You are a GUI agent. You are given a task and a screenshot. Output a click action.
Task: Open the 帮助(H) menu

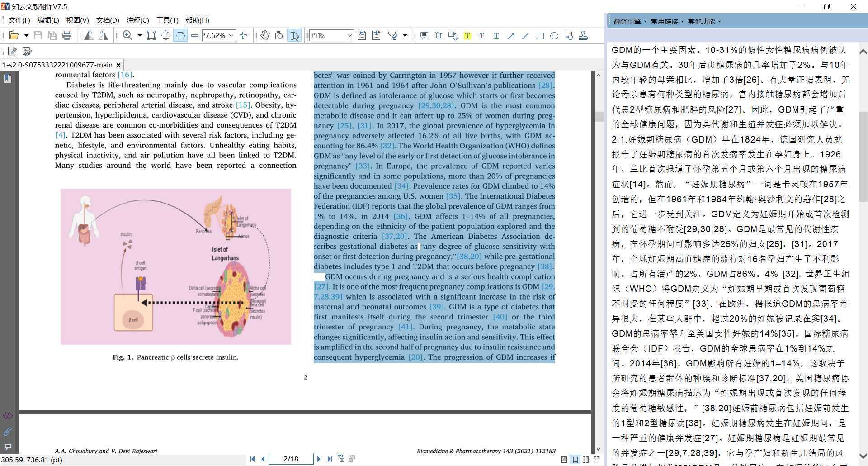198,20
